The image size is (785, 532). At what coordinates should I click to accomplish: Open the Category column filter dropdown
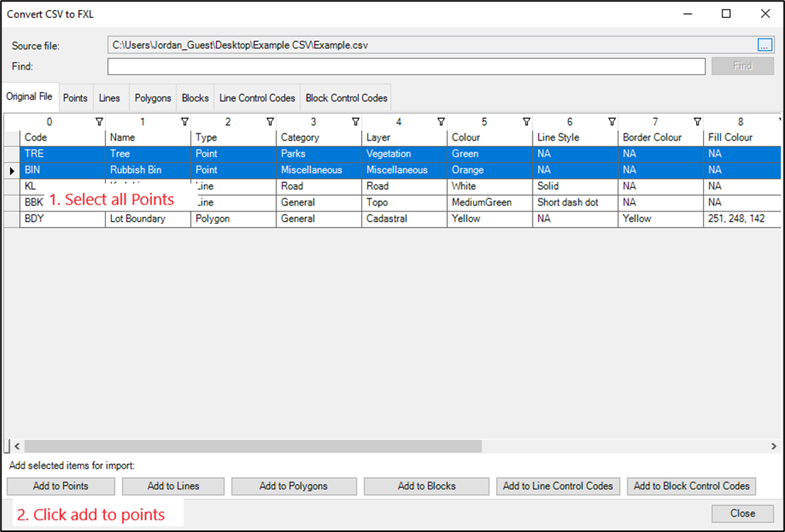(355, 121)
